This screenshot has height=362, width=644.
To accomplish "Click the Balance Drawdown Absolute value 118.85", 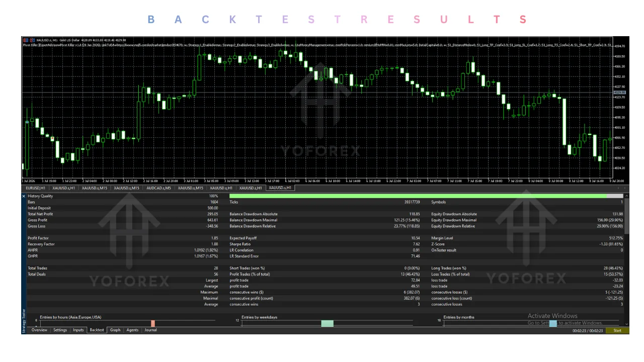I will pos(414,214).
